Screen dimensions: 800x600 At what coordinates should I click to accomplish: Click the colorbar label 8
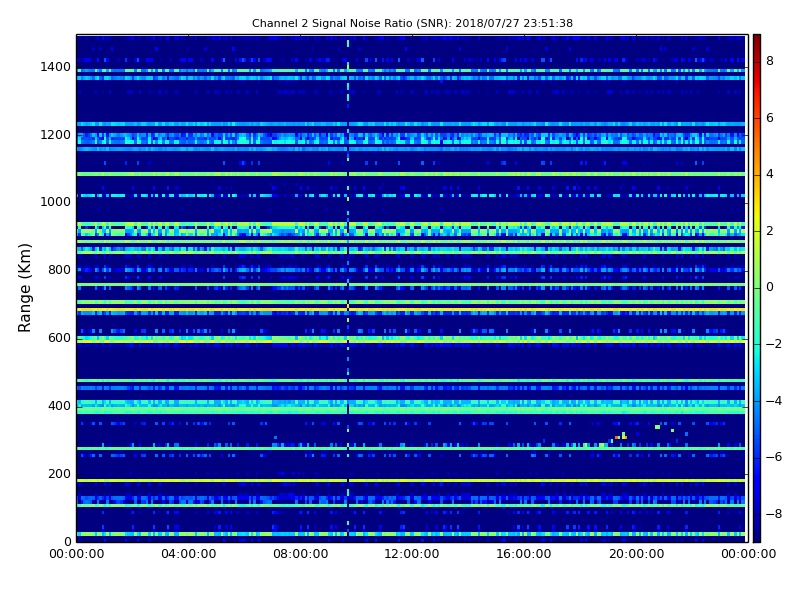[770, 61]
